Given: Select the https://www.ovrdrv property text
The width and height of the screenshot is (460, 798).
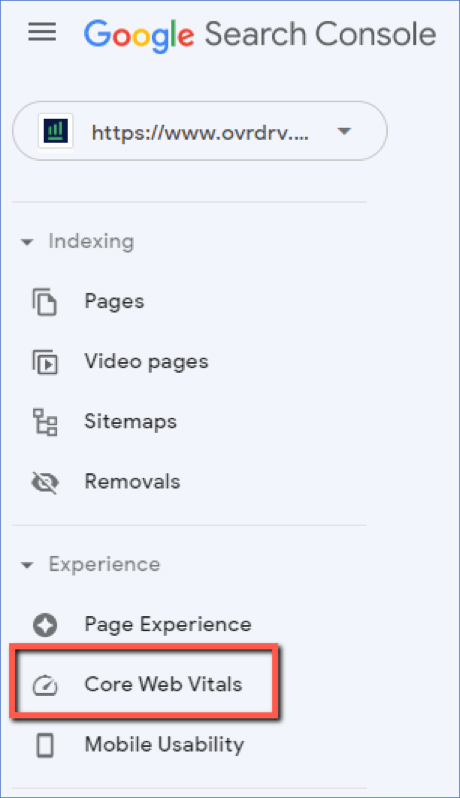Looking at the screenshot, I should click(200, 133).
